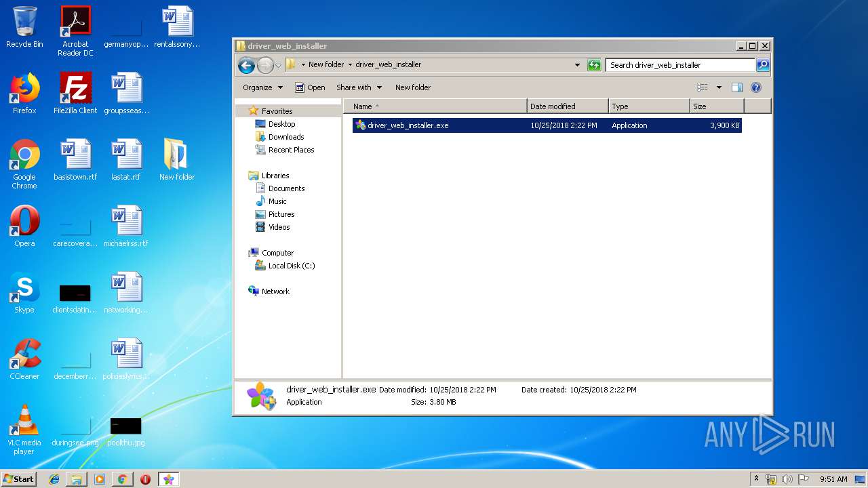The height and width of the screenshot is (488, 868).
Task: Select driver_web_installer.exe file row
Action: tap(547, 125)
